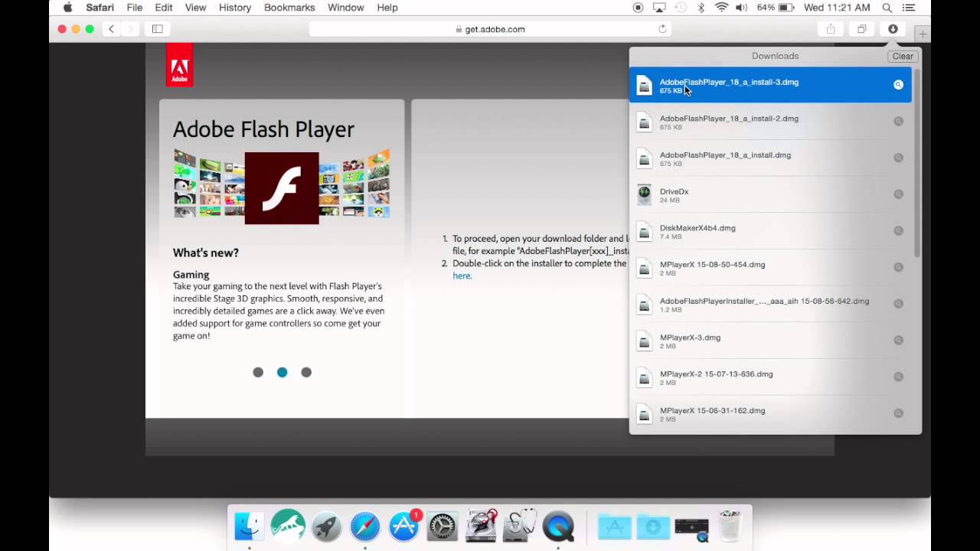The width and height of the screenshot is (980, 551).
Task: Click the Adobe logo on the page
Action: 179,64
